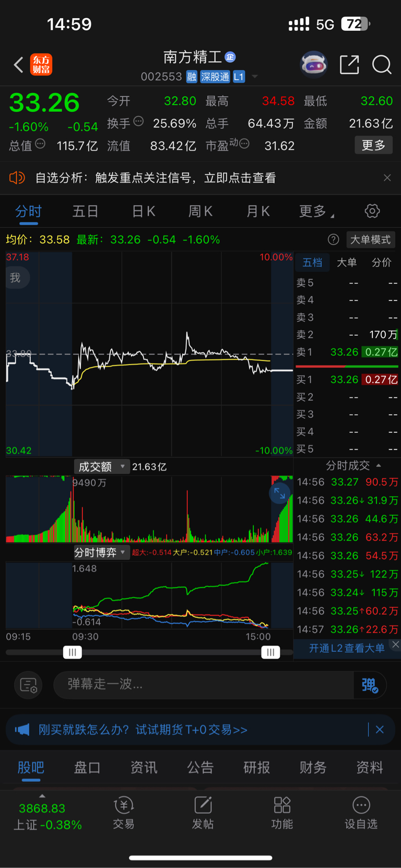
Task: Open 成交额 indicator dropdown
Action: point(101,466)
